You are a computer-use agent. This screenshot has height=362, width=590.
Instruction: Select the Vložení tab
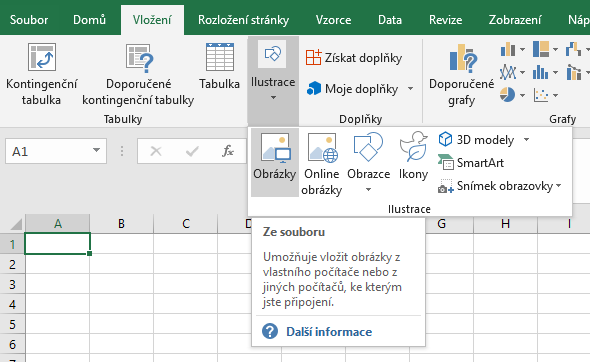152,20
